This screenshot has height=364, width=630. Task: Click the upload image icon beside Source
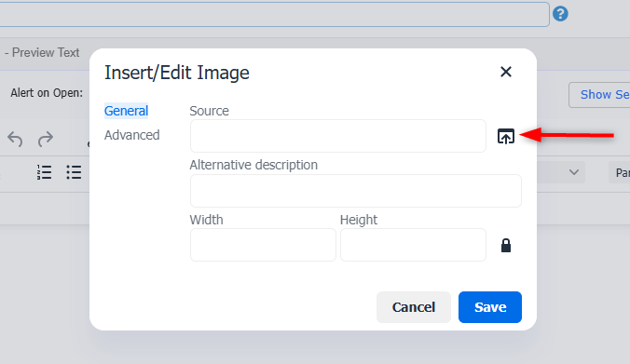[506, 137]
